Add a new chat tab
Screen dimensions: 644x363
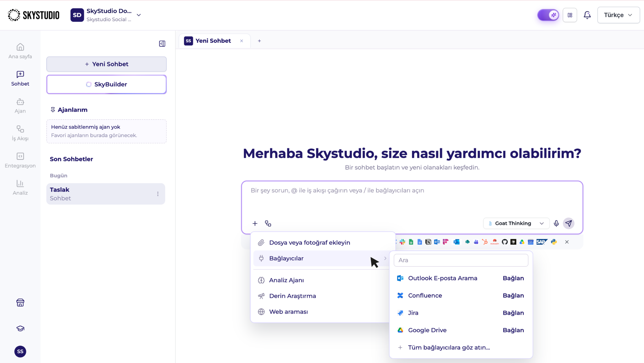[x=259, y=41]
